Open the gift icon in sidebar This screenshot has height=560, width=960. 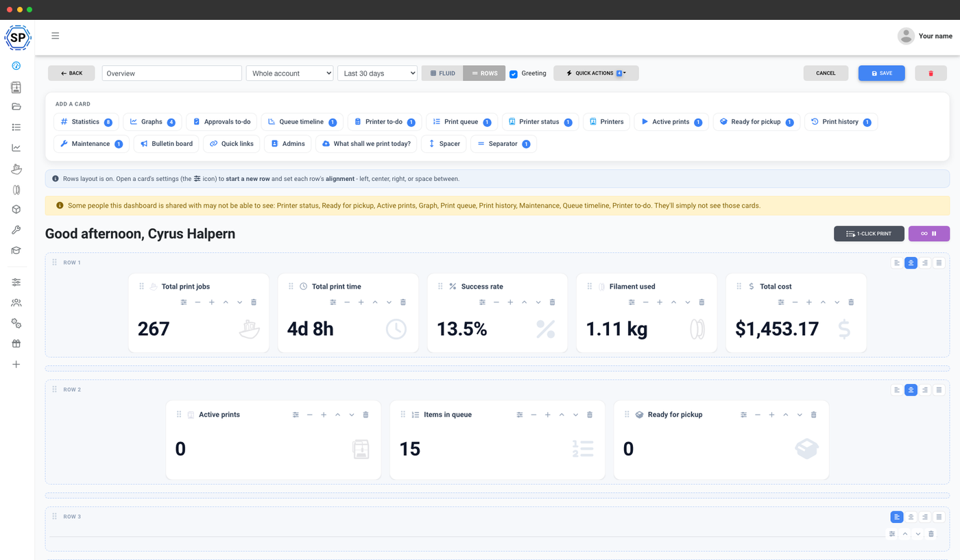coord(16,343)
